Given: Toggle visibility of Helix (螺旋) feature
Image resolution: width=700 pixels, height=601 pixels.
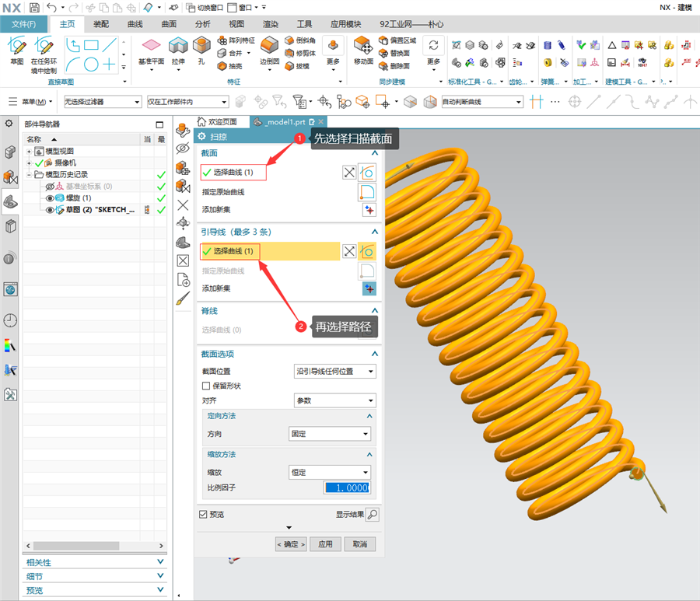Looking at the screenshot, I should (x=50, y=198).
